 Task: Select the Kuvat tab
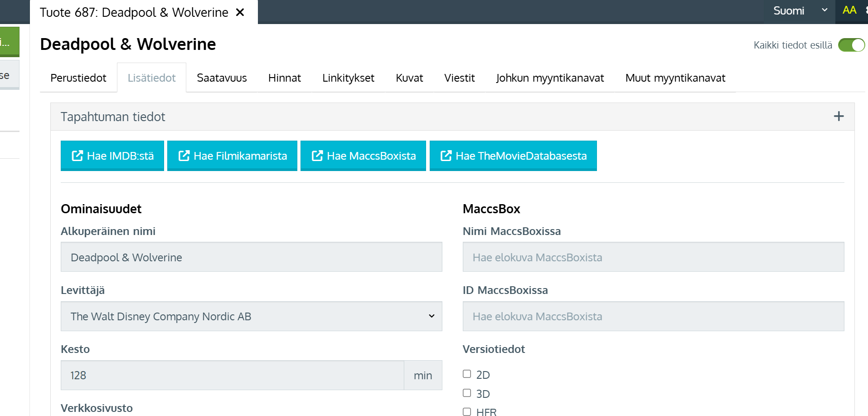(x=409, y=78)
